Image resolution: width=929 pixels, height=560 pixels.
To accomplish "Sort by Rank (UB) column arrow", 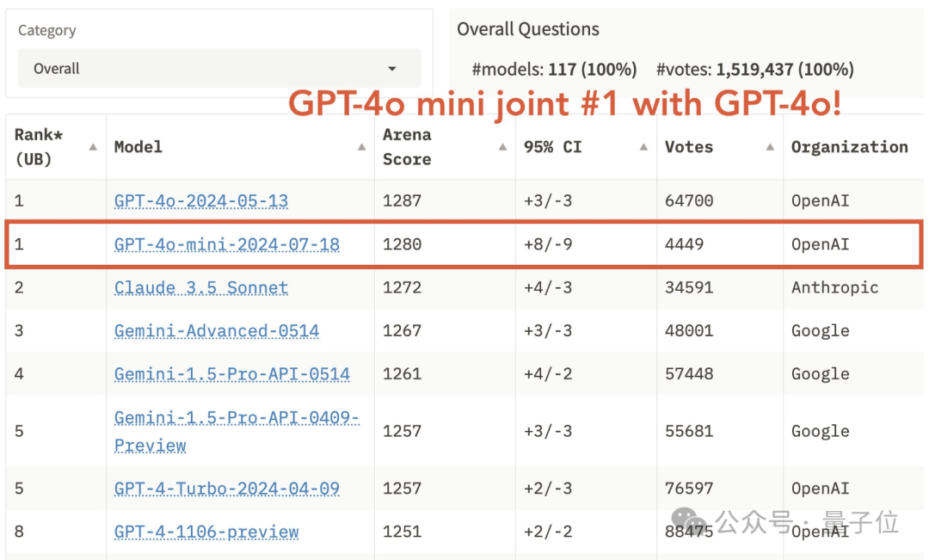I will coord(93,147).
